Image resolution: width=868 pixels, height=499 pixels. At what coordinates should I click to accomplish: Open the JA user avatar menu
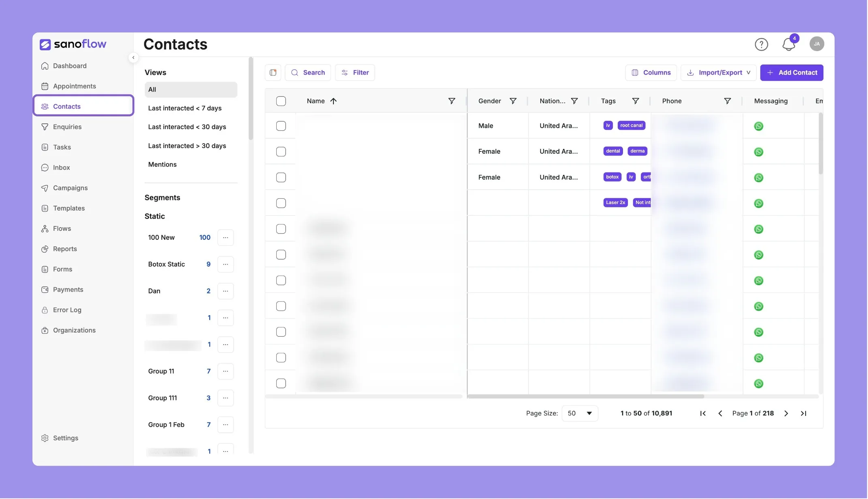[816, 44]
